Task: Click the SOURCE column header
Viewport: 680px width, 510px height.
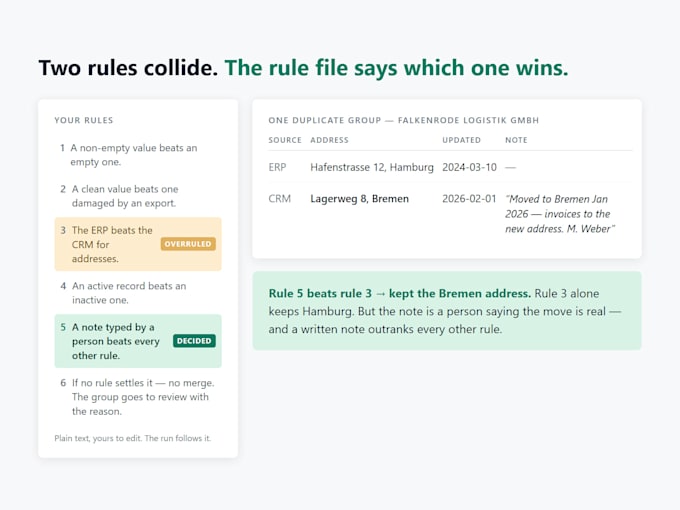Action: [x=284, y=140]
